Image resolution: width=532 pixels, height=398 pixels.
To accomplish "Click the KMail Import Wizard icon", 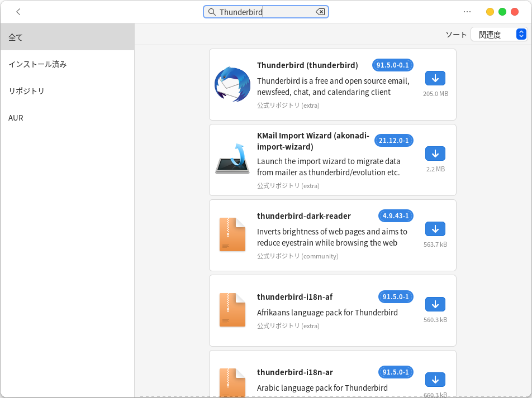I will coord(232,160).
